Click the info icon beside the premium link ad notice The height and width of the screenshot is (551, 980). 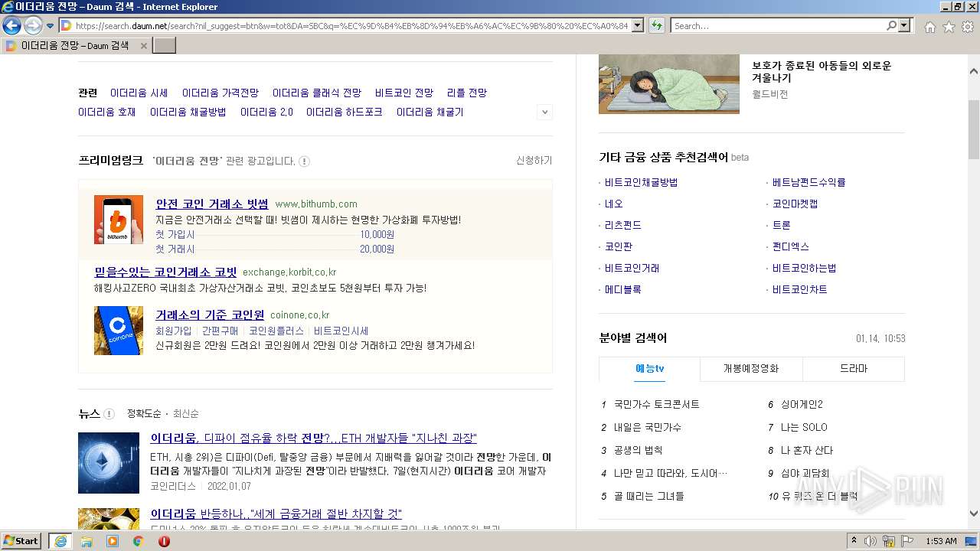(x=304, y=161)
